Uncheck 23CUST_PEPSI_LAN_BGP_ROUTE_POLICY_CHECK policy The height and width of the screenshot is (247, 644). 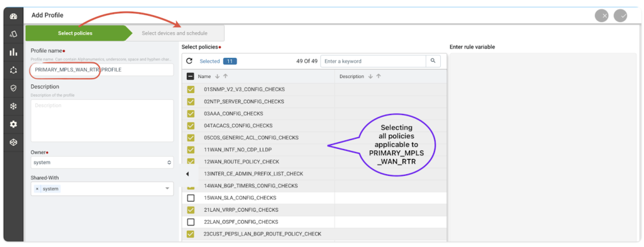coord(191,234)
